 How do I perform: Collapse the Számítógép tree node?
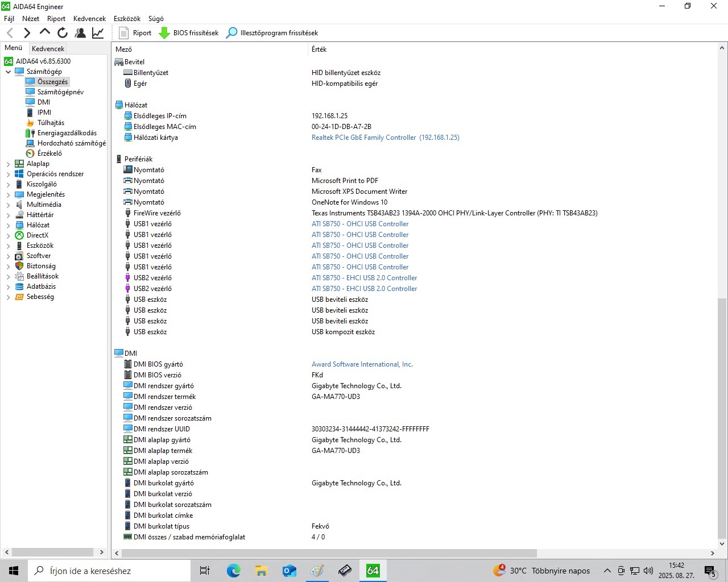[x=8, y=72]
